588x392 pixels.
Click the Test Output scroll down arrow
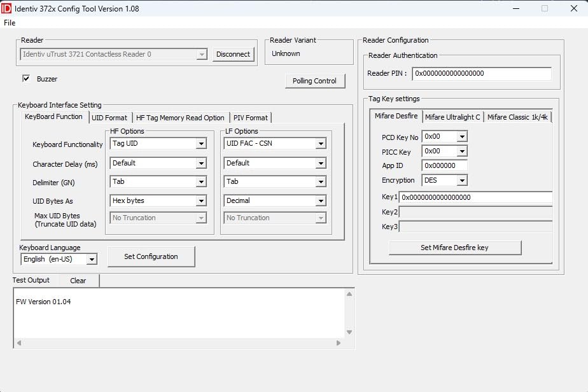tap(349, 332)
